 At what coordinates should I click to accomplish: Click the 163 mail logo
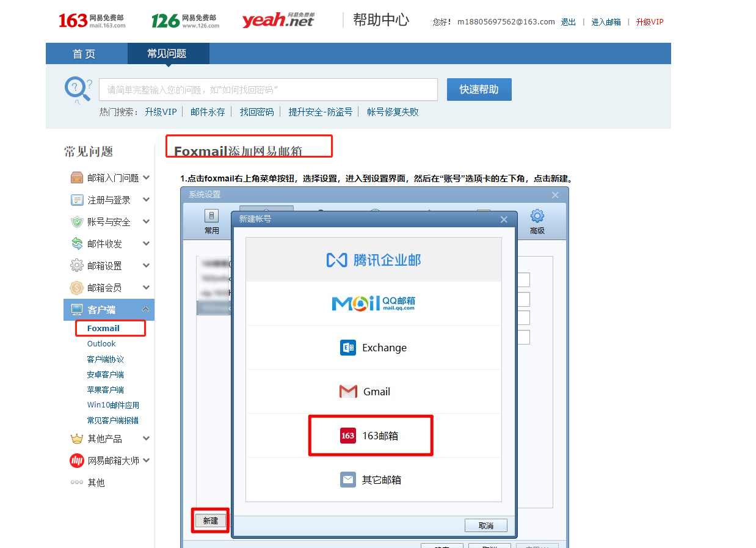[x=92, y=21]
